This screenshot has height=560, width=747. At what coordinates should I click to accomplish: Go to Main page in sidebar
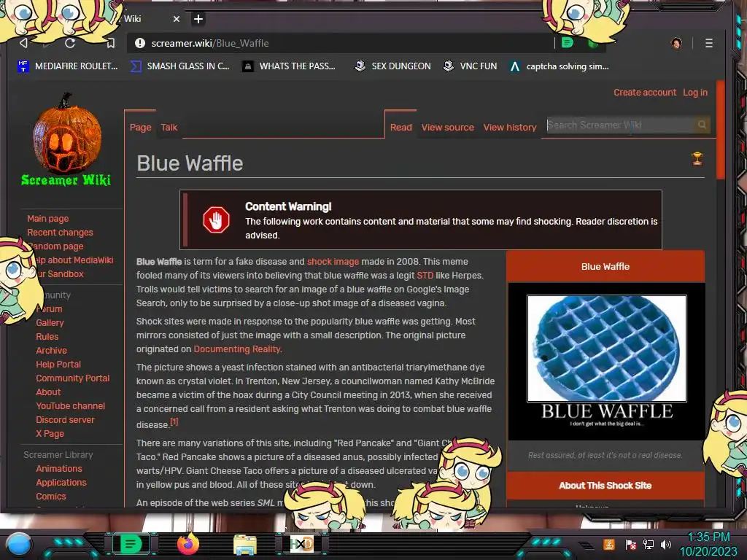tap(47, 219)
